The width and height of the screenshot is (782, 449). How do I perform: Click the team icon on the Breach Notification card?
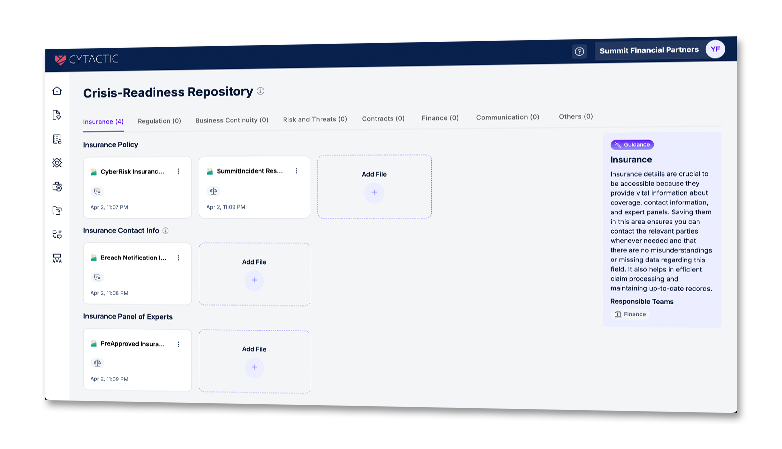tap(97, 277)
